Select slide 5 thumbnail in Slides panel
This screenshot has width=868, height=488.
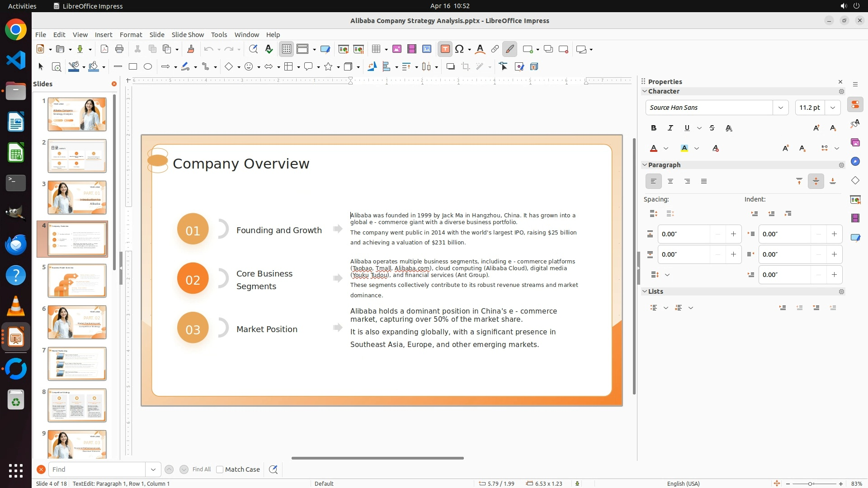tap(77, 281)
